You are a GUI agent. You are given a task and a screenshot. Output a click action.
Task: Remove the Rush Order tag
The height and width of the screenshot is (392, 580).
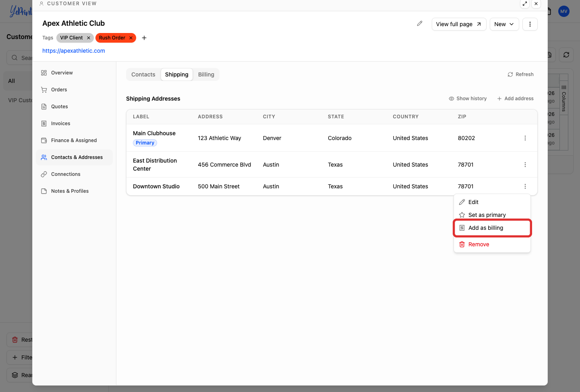pyautogui.click(x=131, y=38)
